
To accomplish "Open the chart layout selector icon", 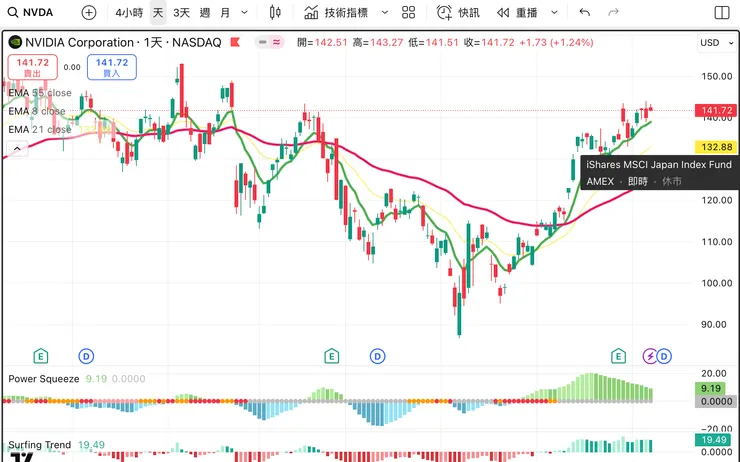I will pos(722,13).
